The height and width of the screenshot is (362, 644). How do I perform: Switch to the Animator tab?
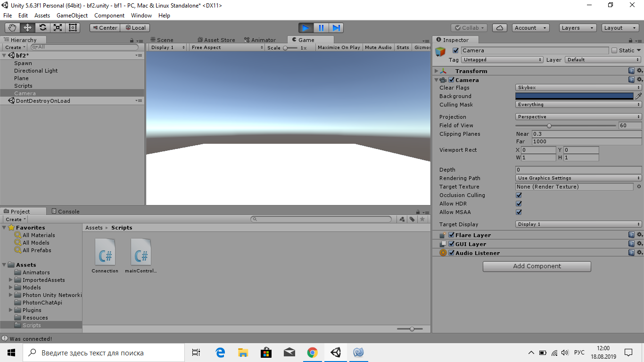click(x=260, y=40)
